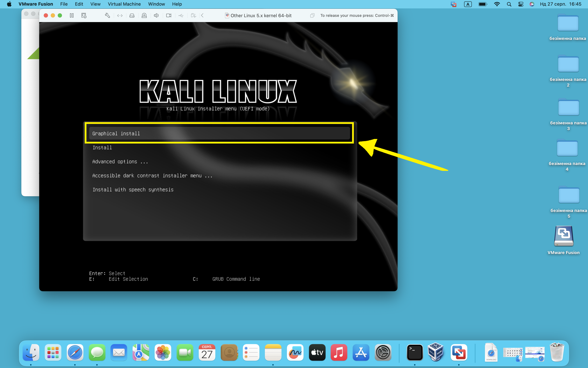Open the snapshots toolbar icon

click(x=84, y=16)
